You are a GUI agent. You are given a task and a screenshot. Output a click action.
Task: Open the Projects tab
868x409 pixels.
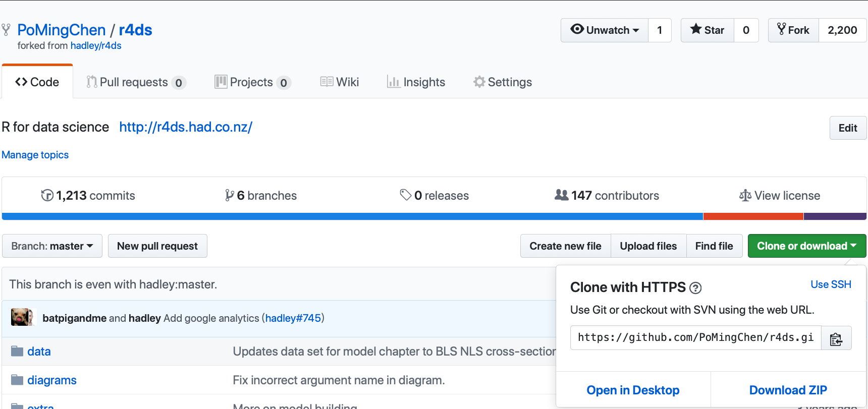tap(253, 82)
